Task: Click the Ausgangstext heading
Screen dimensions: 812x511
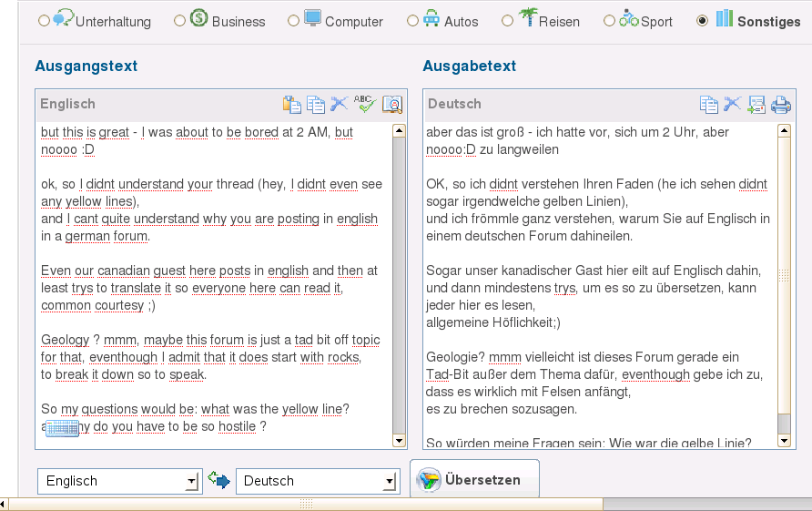Action: (x=86, y=66)
